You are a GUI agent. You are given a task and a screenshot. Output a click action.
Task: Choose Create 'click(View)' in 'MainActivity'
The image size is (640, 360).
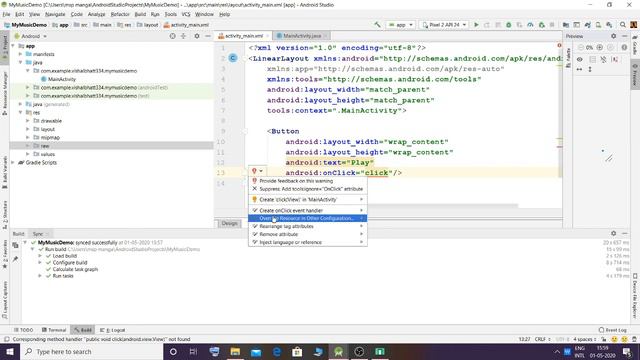click(x=307, y=200)
